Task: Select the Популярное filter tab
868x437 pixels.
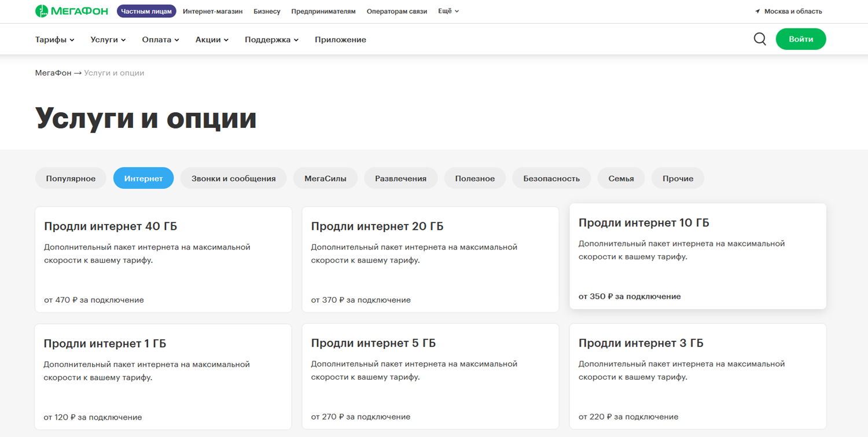Action: [x=71, y=178]
